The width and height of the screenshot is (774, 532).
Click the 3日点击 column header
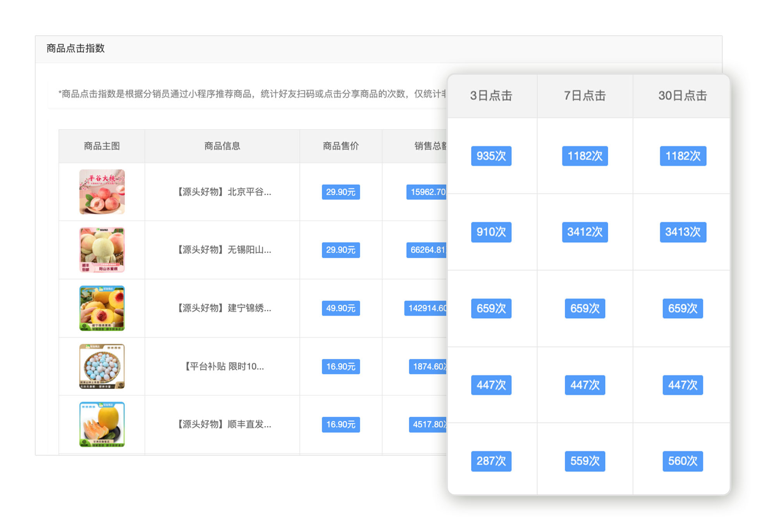[x=491, y=96]
